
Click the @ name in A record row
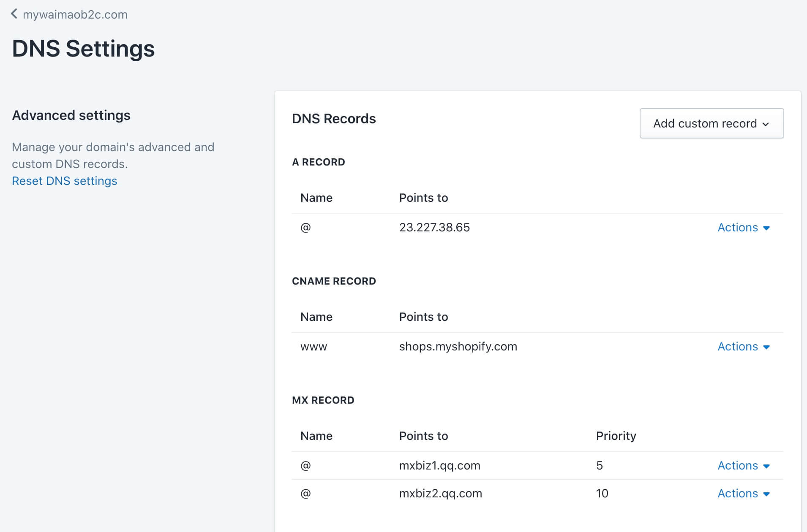[x=305, y=228]
